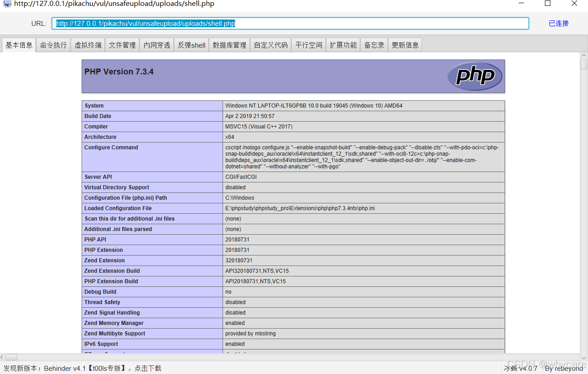
Task: Select the 反弹shell tab
Action: (x=191, y=45)
